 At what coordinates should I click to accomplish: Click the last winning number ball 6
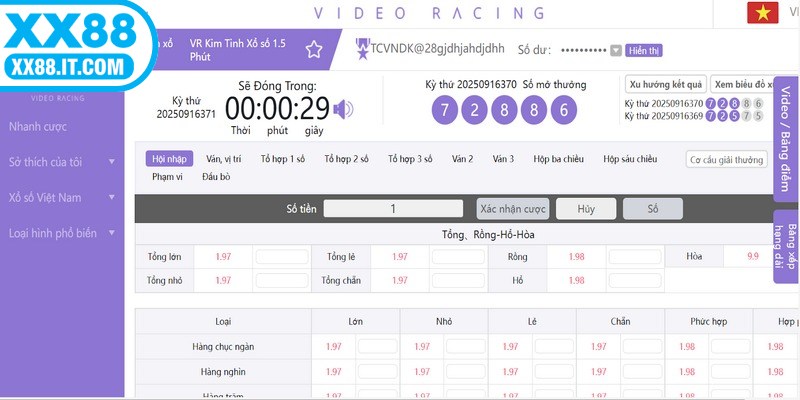564,110
